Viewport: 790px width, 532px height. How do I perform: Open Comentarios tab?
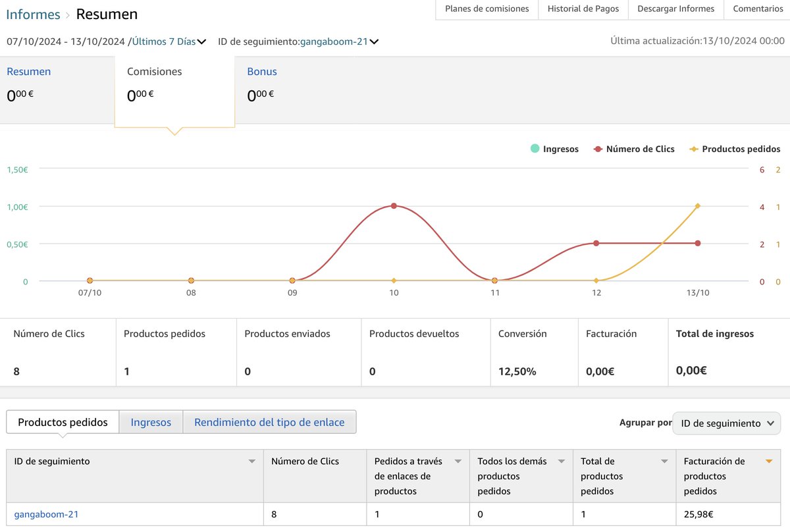(758, 9)
